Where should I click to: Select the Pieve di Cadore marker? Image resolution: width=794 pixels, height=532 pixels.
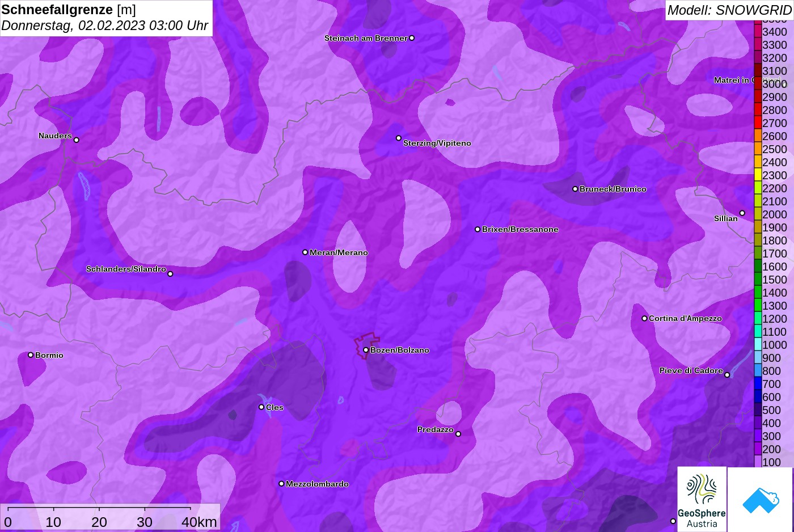pos(727,375)
